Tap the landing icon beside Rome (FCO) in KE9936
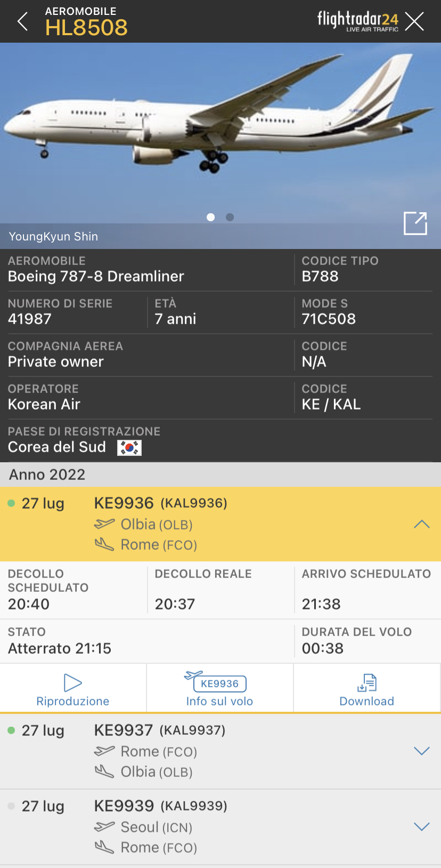The height and width of the screenshot is (868, 441). click(x=104, y=544)
